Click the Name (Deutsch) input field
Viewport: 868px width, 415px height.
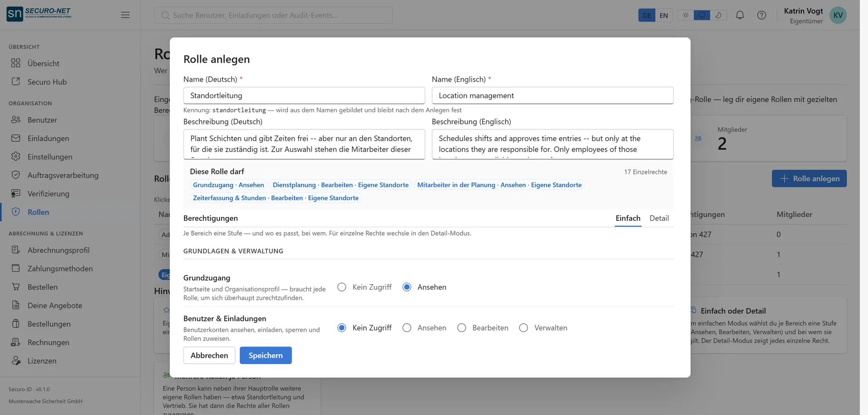pos(304,95)
